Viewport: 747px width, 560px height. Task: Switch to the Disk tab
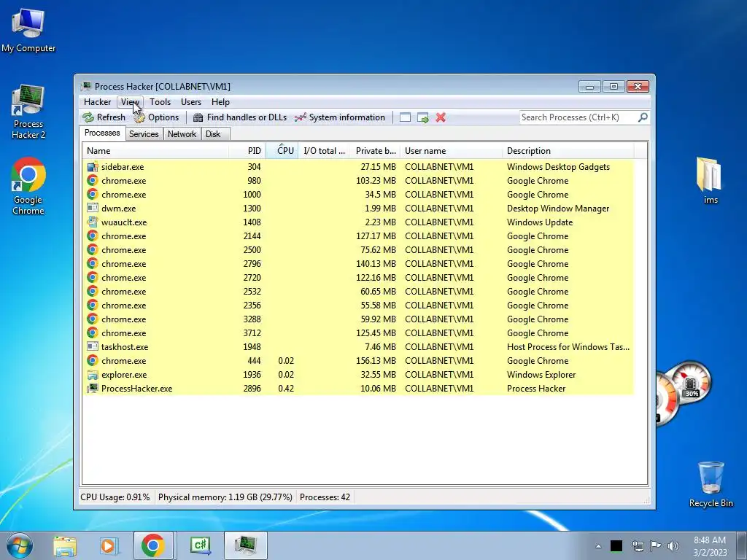(214, 134)
